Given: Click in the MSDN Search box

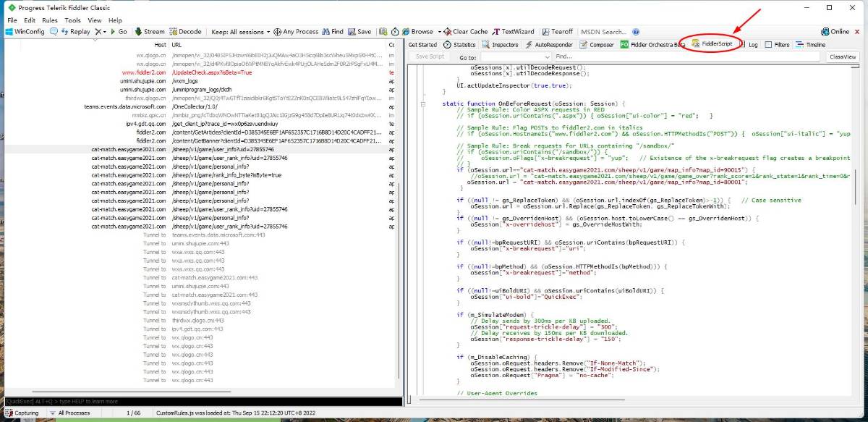Looking at the screenshot, I should point(603,32).
